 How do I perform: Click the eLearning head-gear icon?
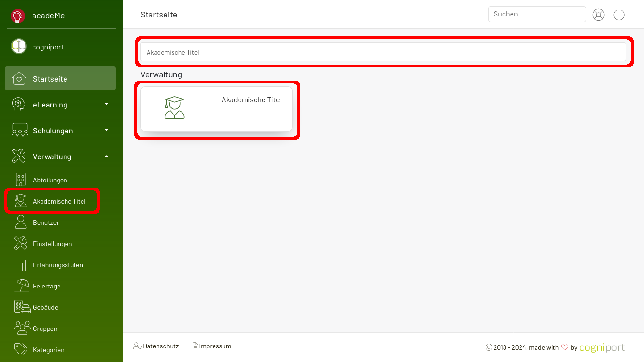[19, 104]
